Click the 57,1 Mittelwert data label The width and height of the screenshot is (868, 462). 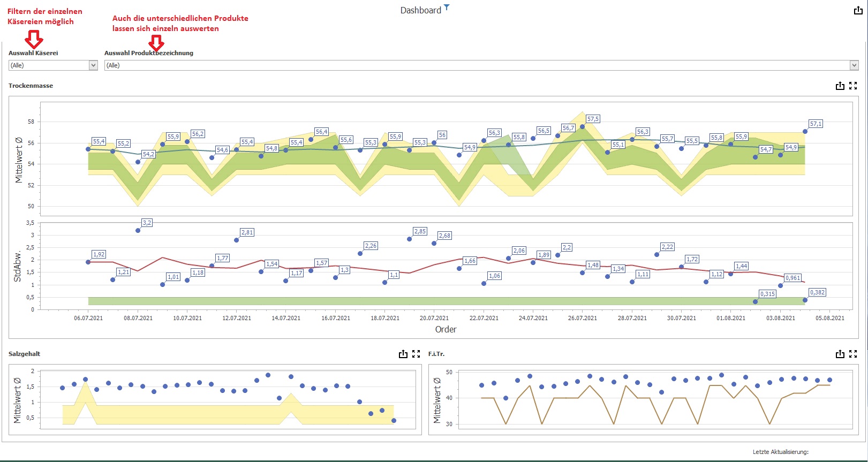point(816,124)
